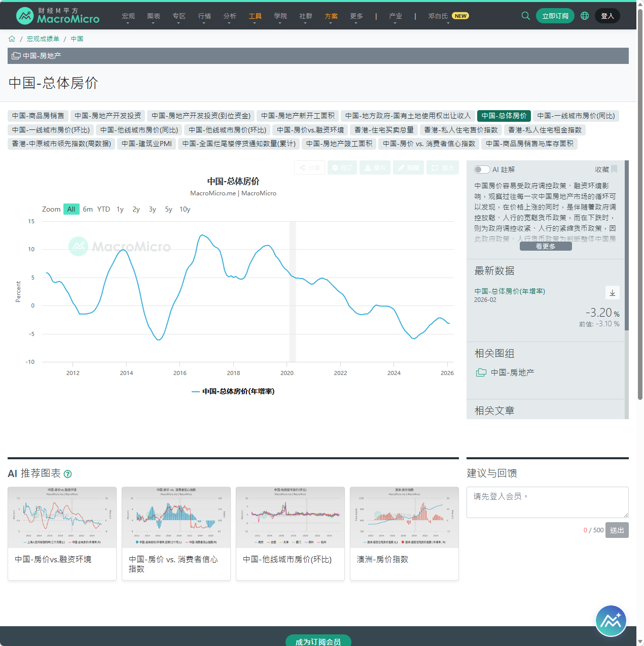Expand the 更多 navigation dropdown
This screenshot has width=644, height=646.
coord(356,16)
